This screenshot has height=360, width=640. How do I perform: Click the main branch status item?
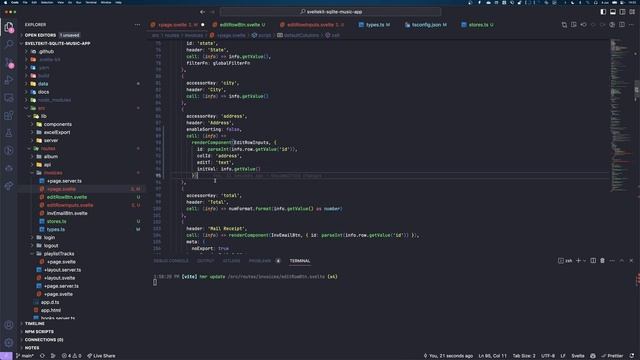point(25,356)
